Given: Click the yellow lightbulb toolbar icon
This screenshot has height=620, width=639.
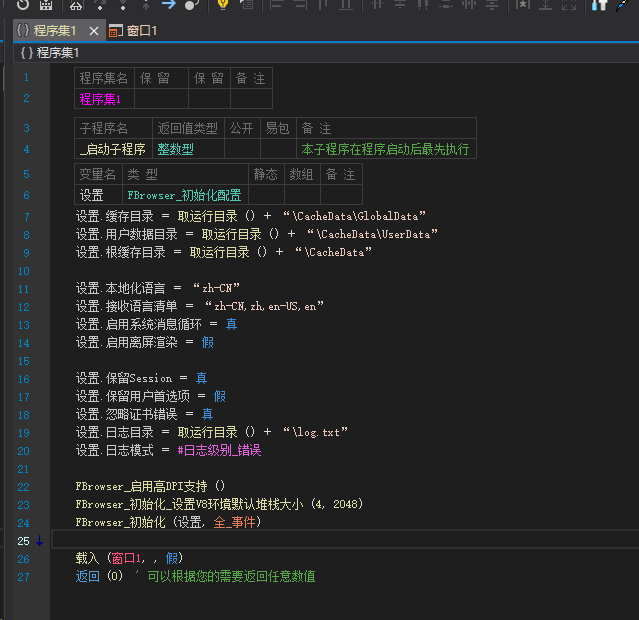Looking at the screenshot, I should tap(223, 4).
